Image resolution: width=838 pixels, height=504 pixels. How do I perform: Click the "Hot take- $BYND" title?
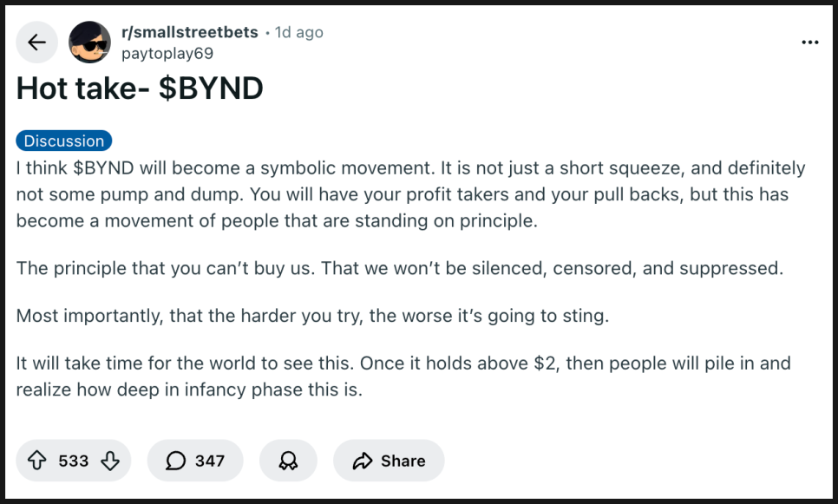point(140,88)
